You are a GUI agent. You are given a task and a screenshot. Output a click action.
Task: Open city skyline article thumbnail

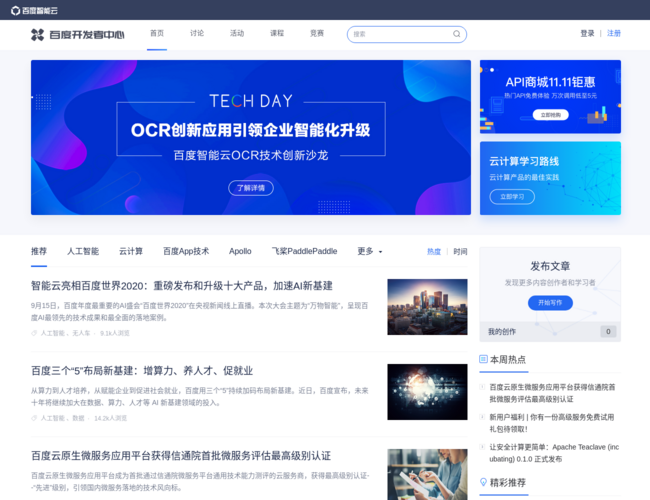tap(427, 307)
